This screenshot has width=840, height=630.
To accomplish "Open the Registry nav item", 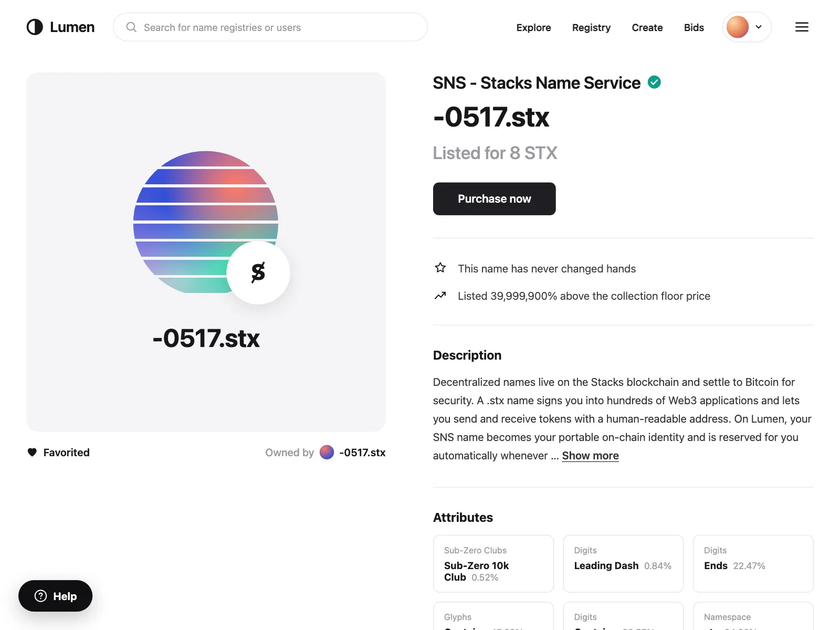I will [x=591, y=27].
